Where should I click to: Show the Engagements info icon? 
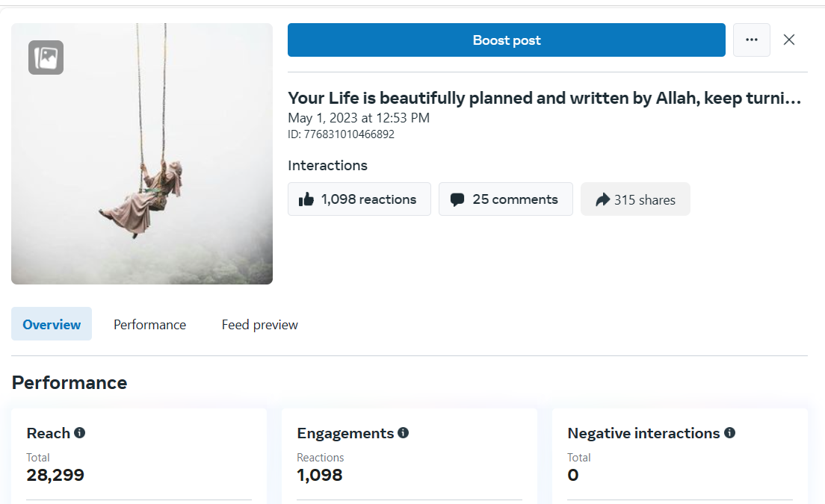[x=404, y=433]
